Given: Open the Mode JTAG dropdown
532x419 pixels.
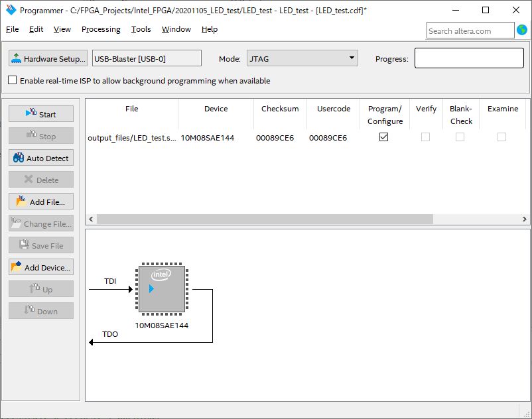Looking at the screenshot, I should click(302, 59).
